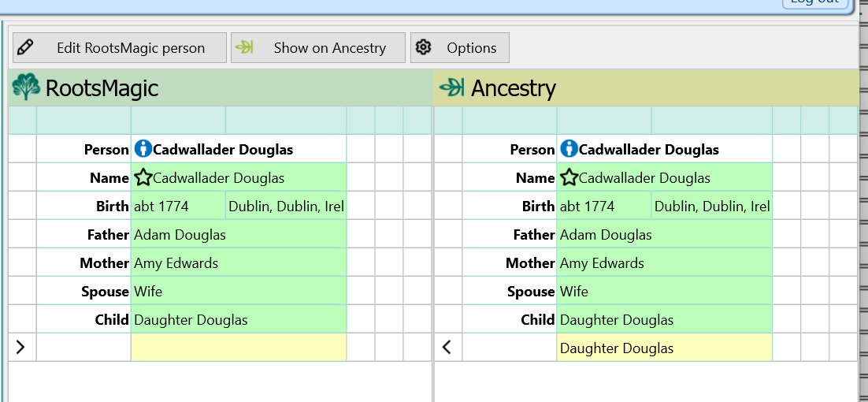The image size is (868, 402).
Task: Click Show on Ancestry button
Action: coord(317,47)
